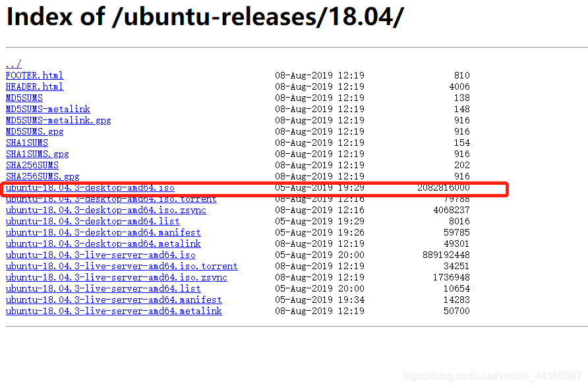The width and height of the screenshot is (588, 388).
Task: Select the file size 4006 of HEADER.html
Action: pyautogui.click(x=459, y=86)
